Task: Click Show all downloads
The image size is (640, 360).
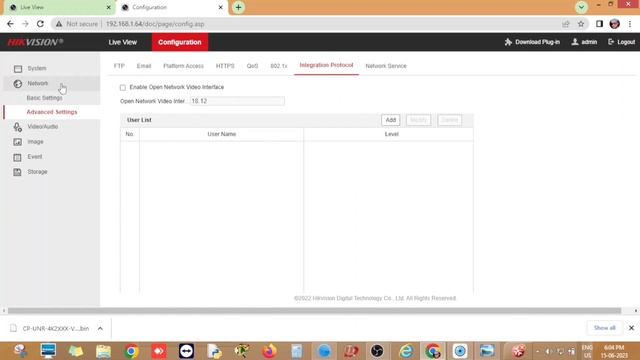Action: tap(604, 328)
